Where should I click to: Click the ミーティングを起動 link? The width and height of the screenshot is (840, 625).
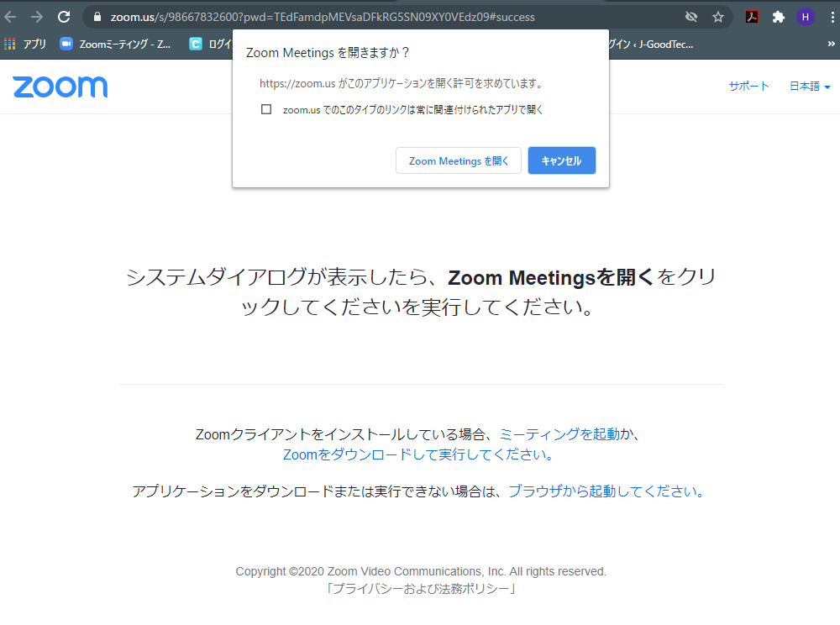(x=559, y=433)
